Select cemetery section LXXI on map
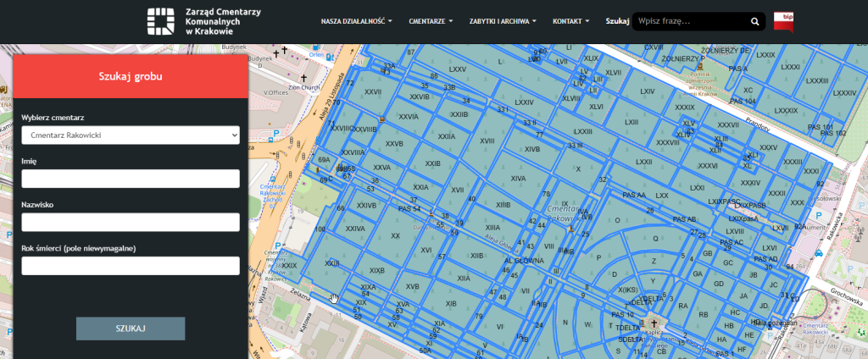Viewport: 868px width, 359px height. pos(698,187)
